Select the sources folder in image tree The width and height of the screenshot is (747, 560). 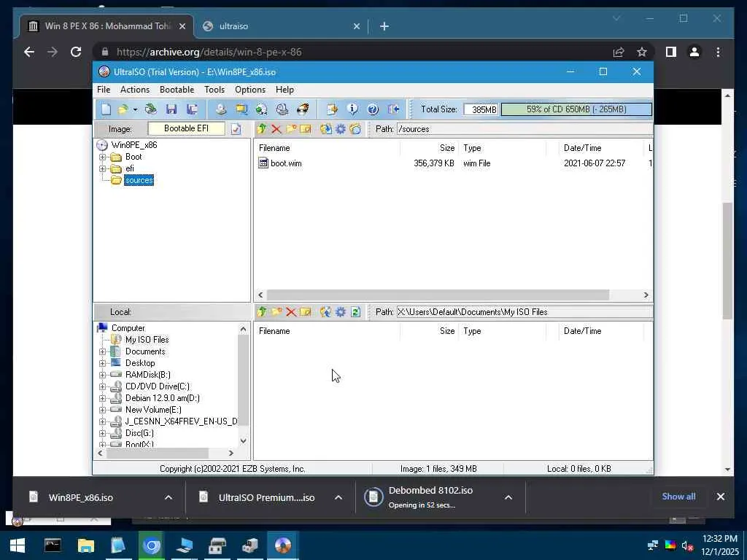[139, 180]
